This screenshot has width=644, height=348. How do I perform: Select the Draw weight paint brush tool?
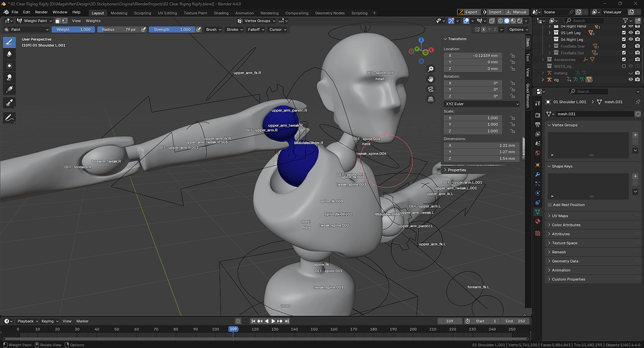pyautogui.click(x=9, y=42)
